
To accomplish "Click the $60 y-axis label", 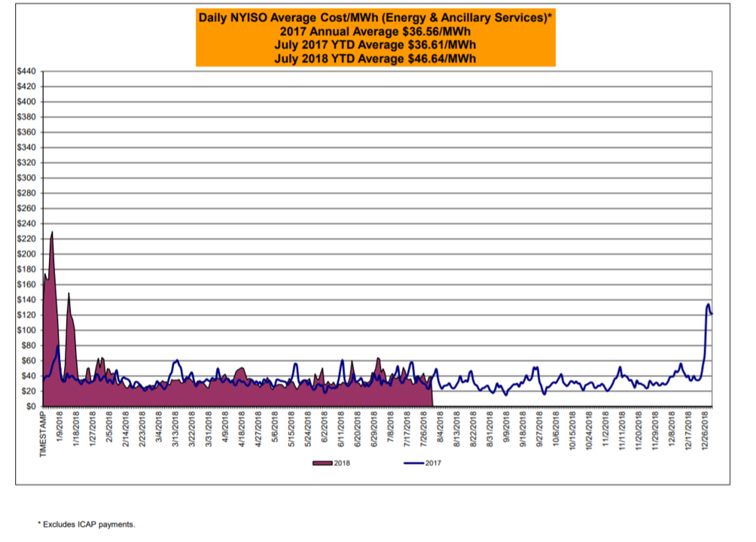I will pyautogui.click(x=29, y=361).
